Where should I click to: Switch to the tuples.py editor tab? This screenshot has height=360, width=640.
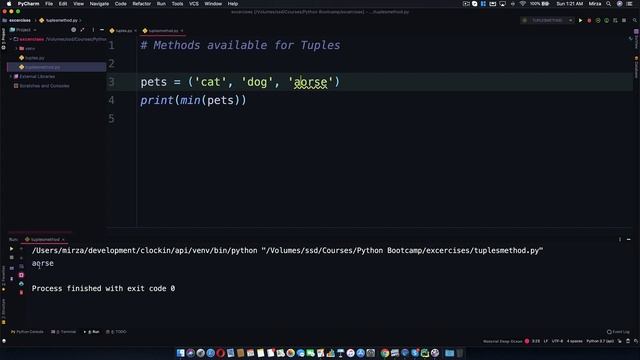tap(121, 31)
